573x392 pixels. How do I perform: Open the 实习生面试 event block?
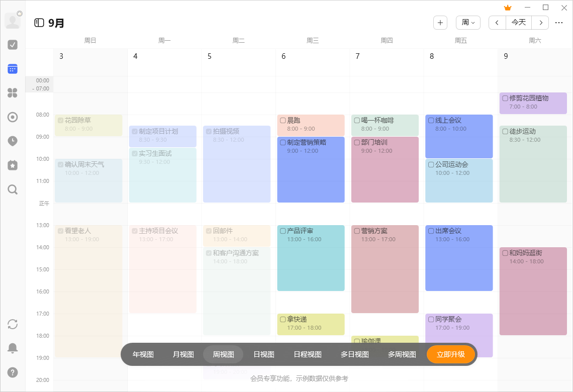pos(163,175)
